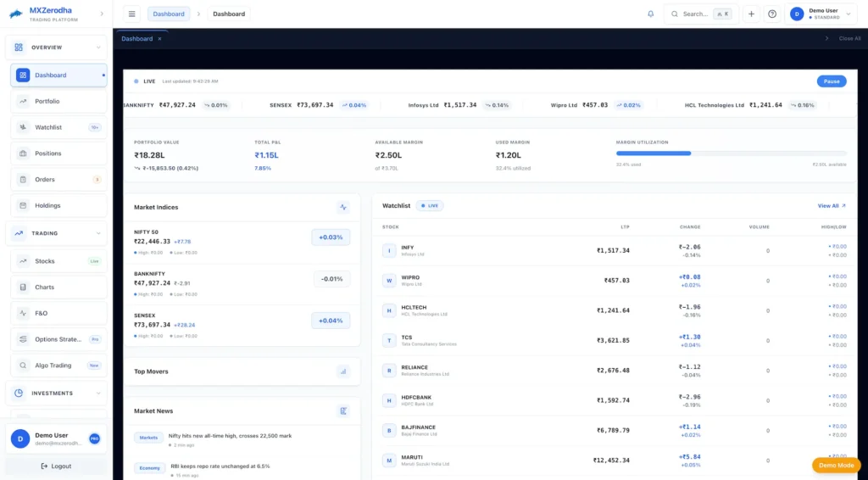Screen dimensions: 868x480
Task: Click the Infosys Ltd ticker item
Action: (459, 105)
